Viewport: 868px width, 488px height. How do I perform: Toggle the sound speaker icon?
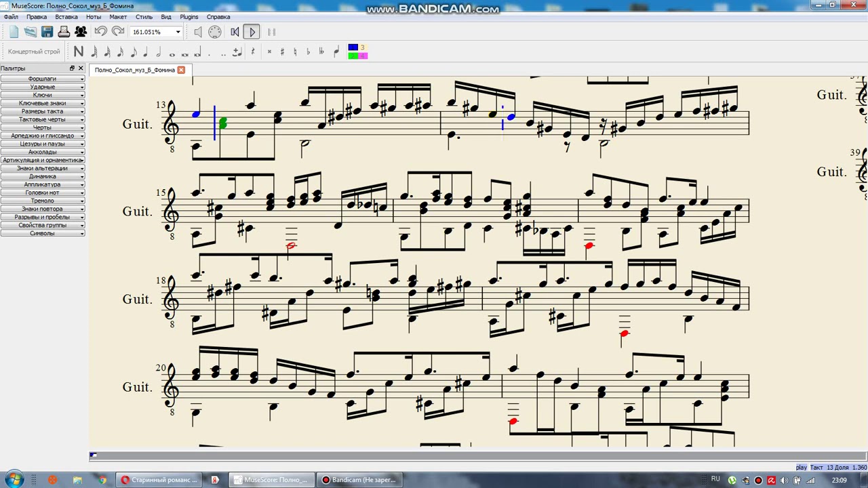pyautogui.click(x=198, y=32)
